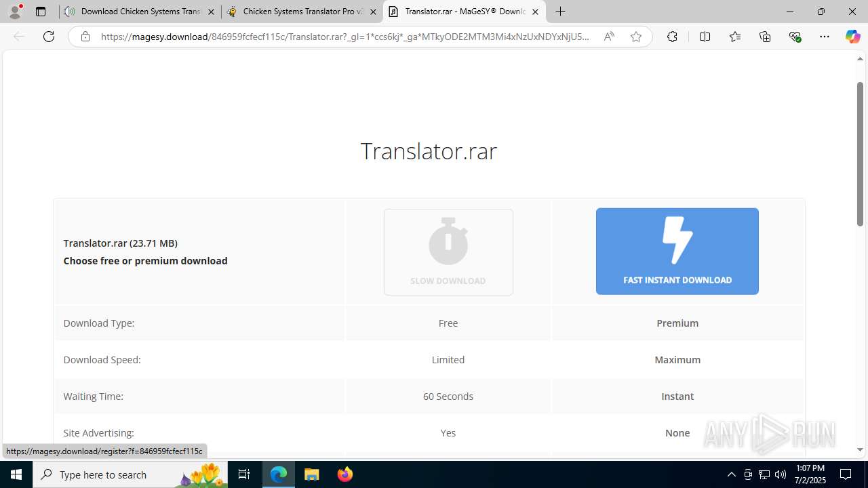The width and height of the screenshot is (868, 488).
Task: Click the 60 Seconds cell
Action: [448, 396]
